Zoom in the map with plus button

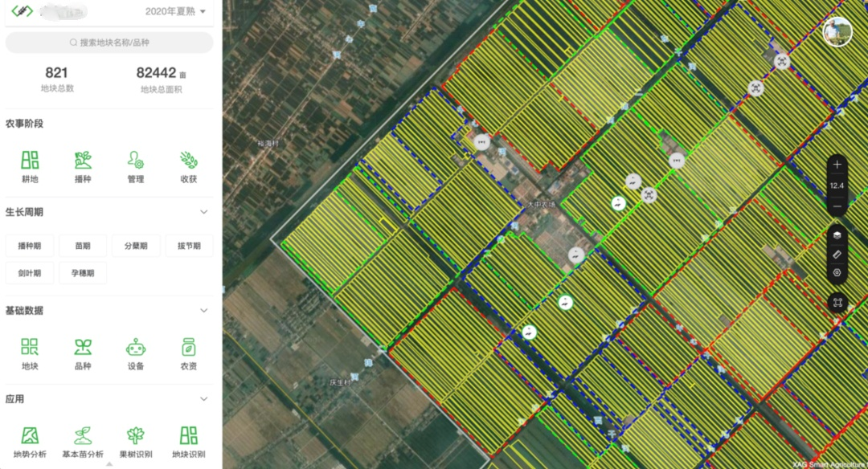[837, 165]
